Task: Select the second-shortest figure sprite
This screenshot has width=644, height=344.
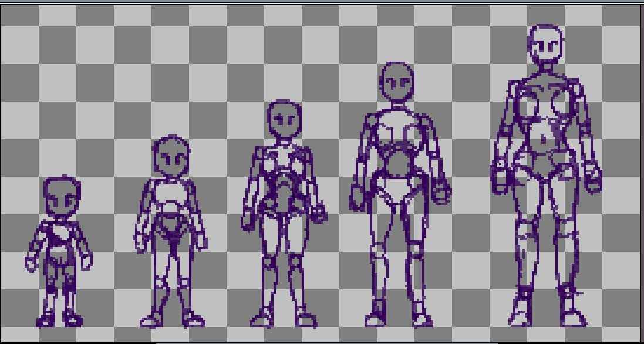Action: [x=170, y=232]
